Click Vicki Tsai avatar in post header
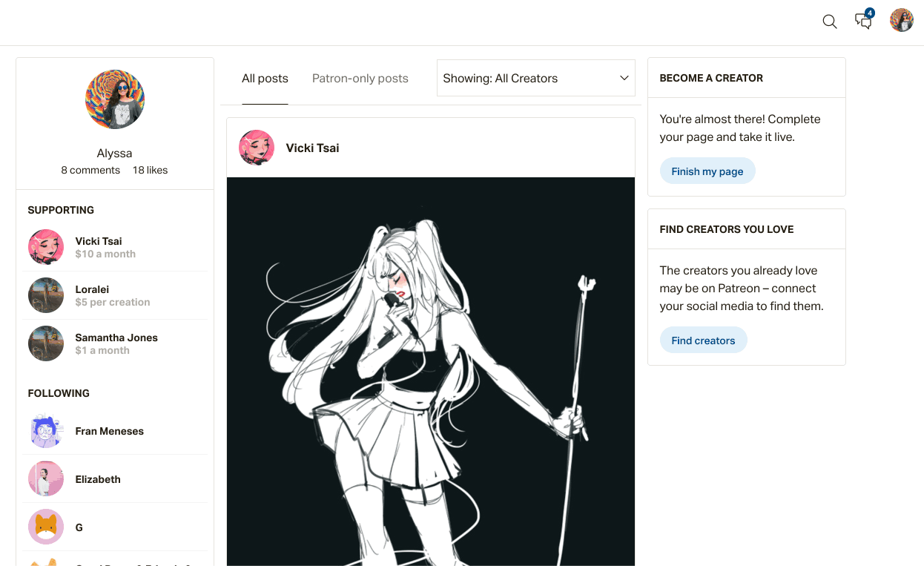924x566 pixels. tap(257, 148)
